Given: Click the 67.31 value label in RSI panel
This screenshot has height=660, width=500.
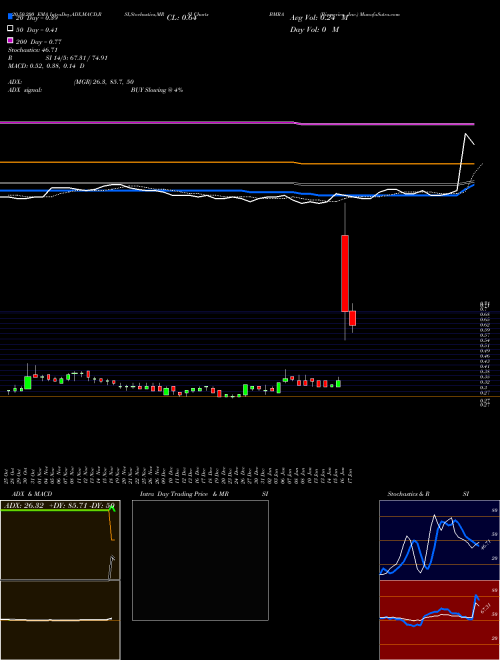Looking at the screenshot, I should [x=486, y=608].
